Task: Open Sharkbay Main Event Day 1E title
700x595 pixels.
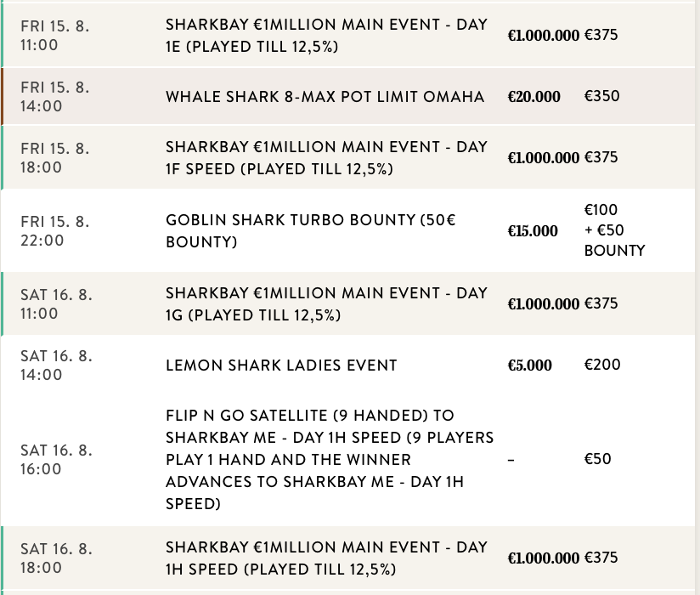Action: click(326, 36)
